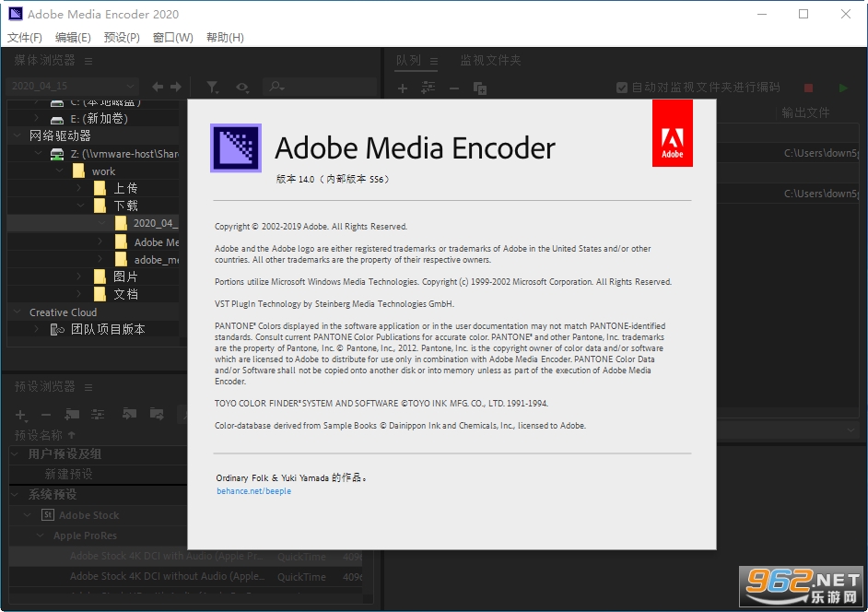Click the remove minus icon in queue
The width and height of the screenshot is (868, 612).
pyautogui.click(x=454, y=88)
